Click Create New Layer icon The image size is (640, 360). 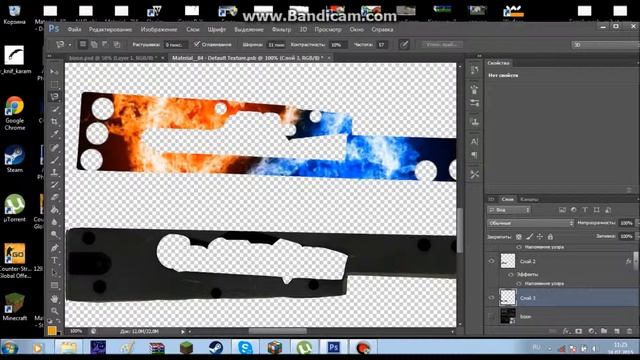click(617, 331)
